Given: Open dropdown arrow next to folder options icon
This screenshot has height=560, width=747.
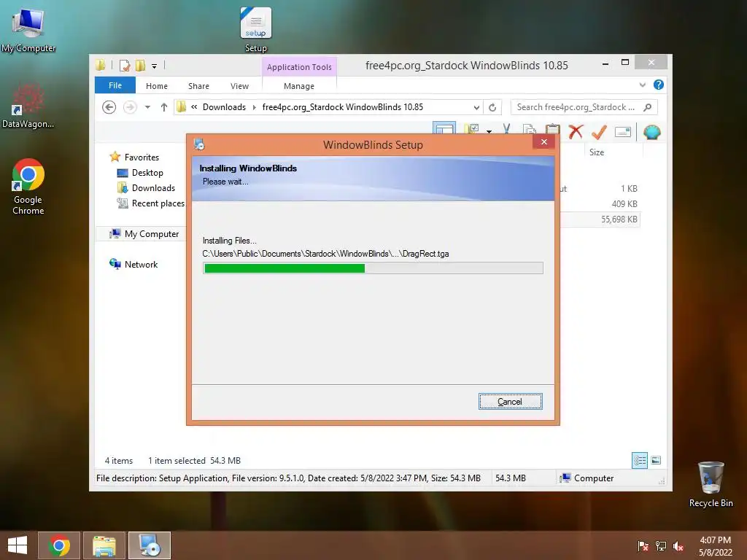Looking at the screenshot, I should pos(489,131).
